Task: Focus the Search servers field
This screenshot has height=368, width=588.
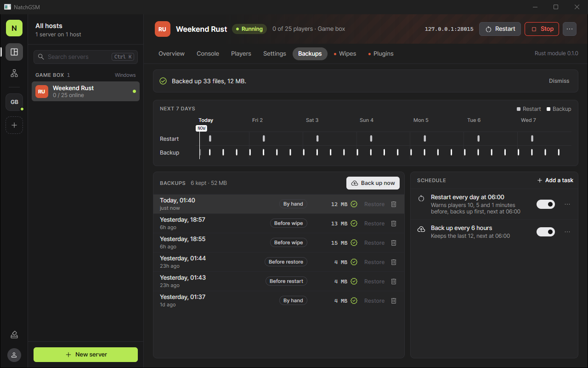Action: 85,57
